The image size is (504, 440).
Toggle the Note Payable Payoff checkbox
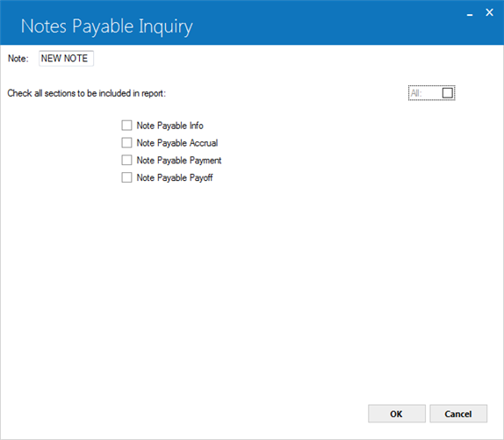(x=126, y=177)
